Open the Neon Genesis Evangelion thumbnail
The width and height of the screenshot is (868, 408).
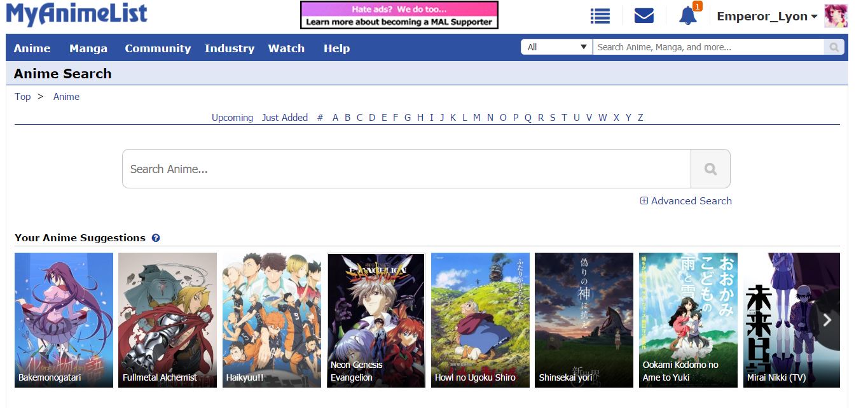tap(376, 320)
